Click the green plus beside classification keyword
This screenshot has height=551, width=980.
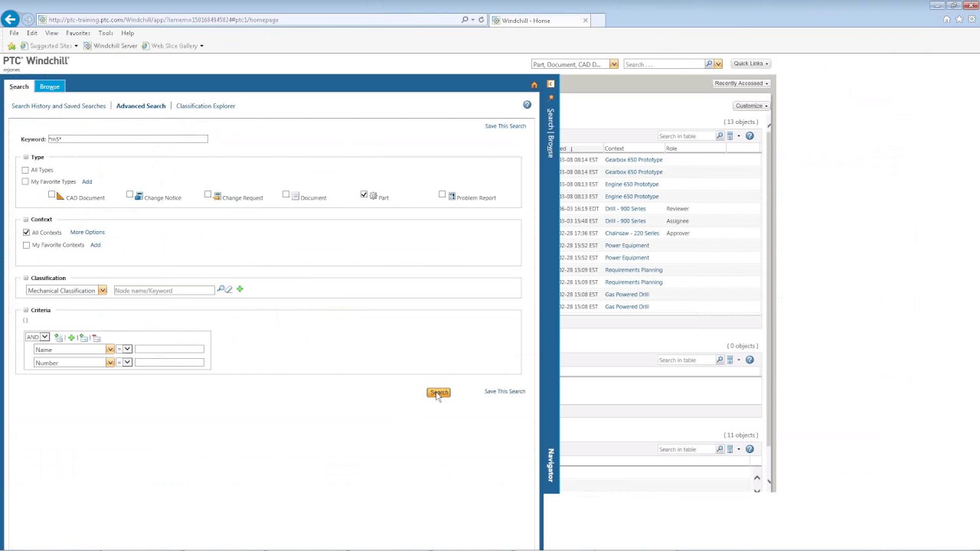point(240,289)
